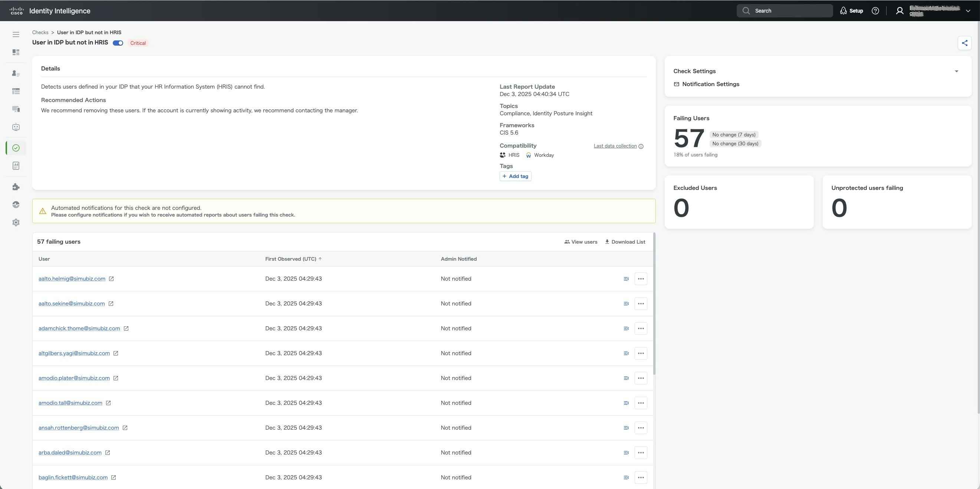The height and width of the screenshot is (489, 980).
Task: Click the share icon at top right
Action: tap(964, 43)
